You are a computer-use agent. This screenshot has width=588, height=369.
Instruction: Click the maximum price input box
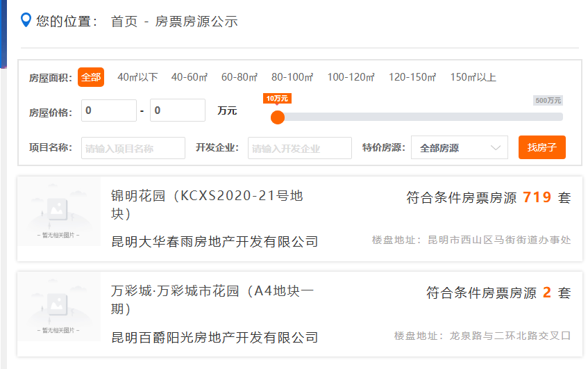(x=177, y=110)
